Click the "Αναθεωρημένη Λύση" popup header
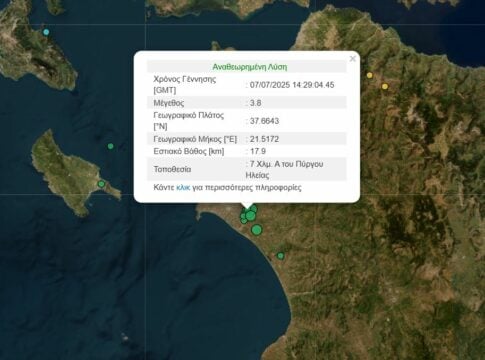 pos(250,67)
